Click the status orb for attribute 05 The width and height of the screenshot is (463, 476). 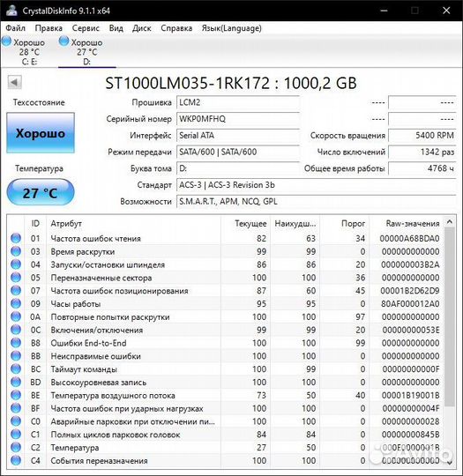16,278
